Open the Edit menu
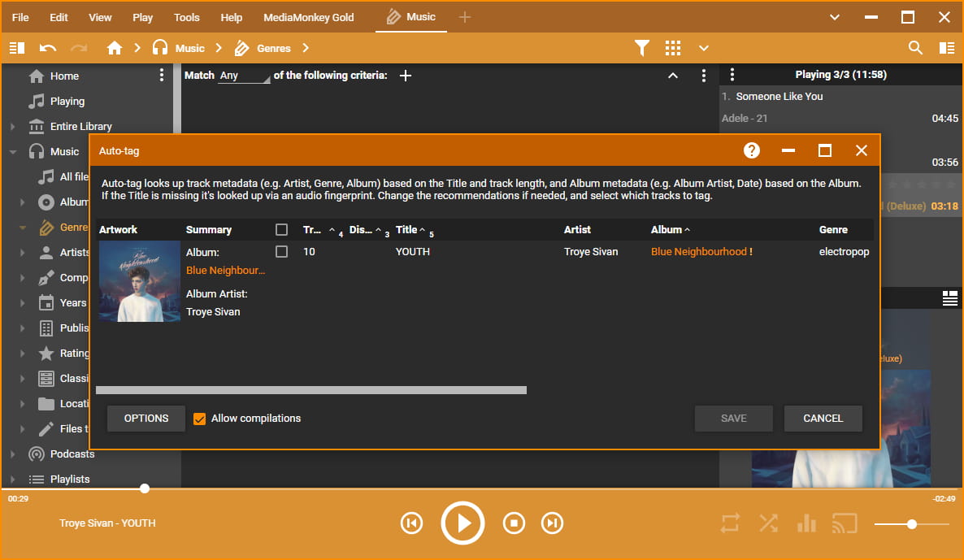Image resolution: width=964 pixels, height=560 pixels. [x=59, y=17]
